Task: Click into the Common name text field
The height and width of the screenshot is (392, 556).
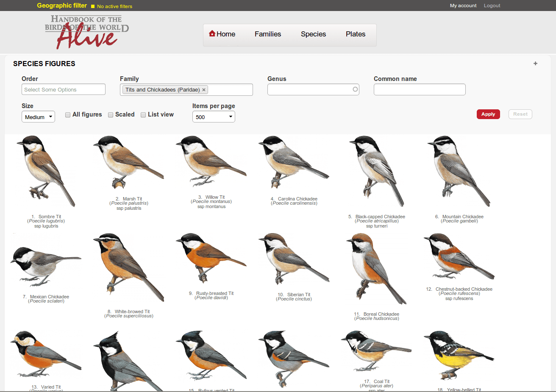Action: 420,89
